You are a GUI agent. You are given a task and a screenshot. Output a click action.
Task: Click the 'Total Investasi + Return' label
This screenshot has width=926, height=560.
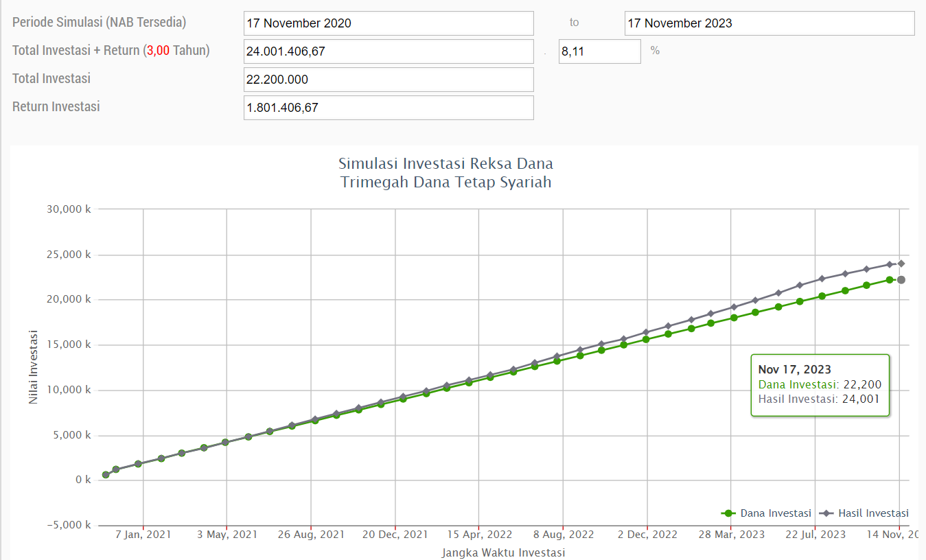tap(111, 50)
